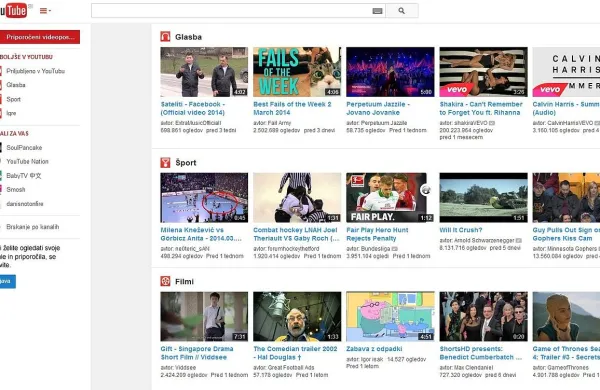Click the YouTube logo

coord(14,10)
